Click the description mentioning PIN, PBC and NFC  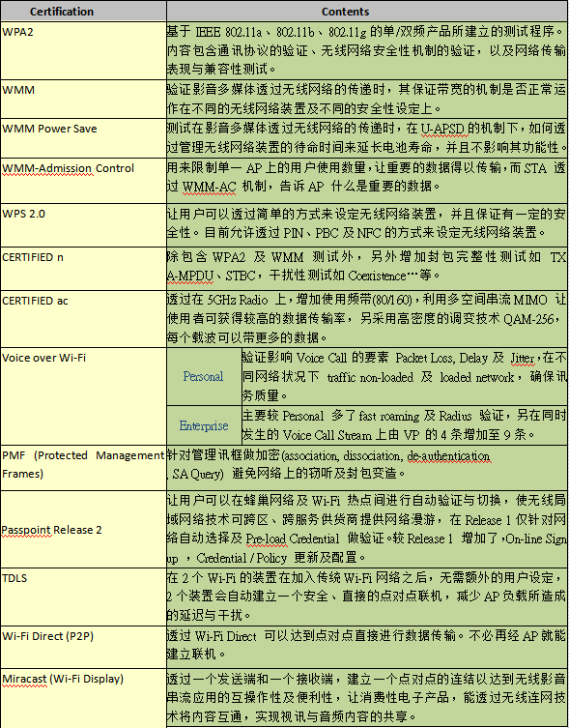coord(367,224)
